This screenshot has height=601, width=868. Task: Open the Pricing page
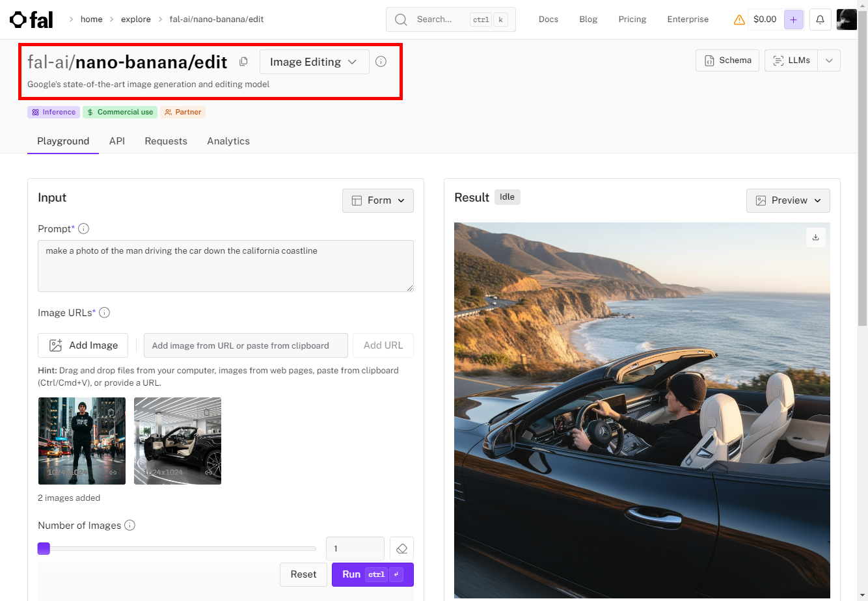pos(632,20)
